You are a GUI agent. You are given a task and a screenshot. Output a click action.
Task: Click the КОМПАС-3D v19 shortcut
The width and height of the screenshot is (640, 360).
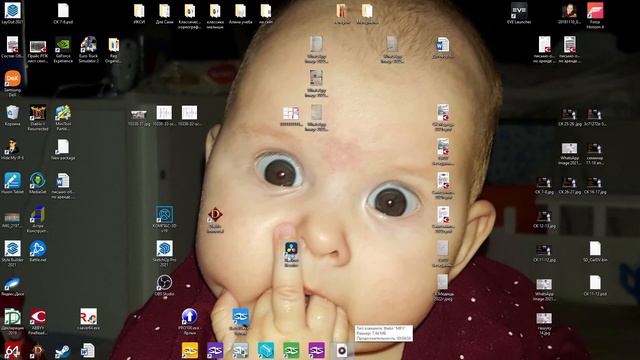coord(164,215)
